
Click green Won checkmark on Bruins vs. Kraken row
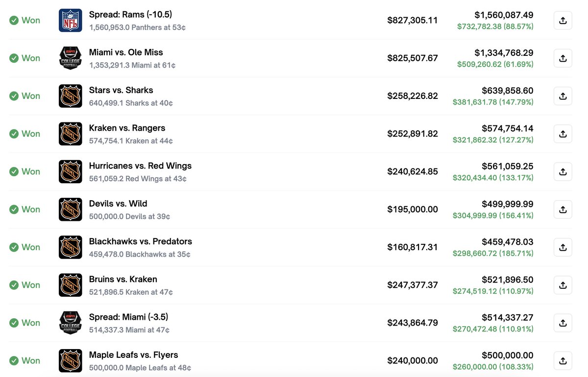(x=14, y=285)
